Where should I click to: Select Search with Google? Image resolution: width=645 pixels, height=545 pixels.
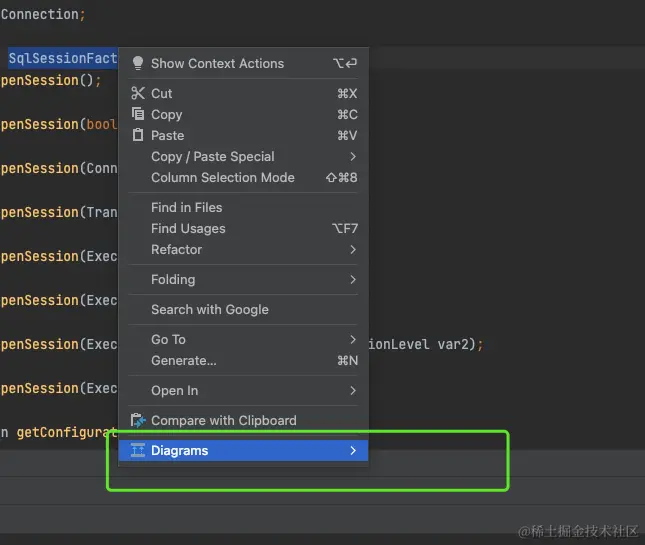tap(209, 309)
